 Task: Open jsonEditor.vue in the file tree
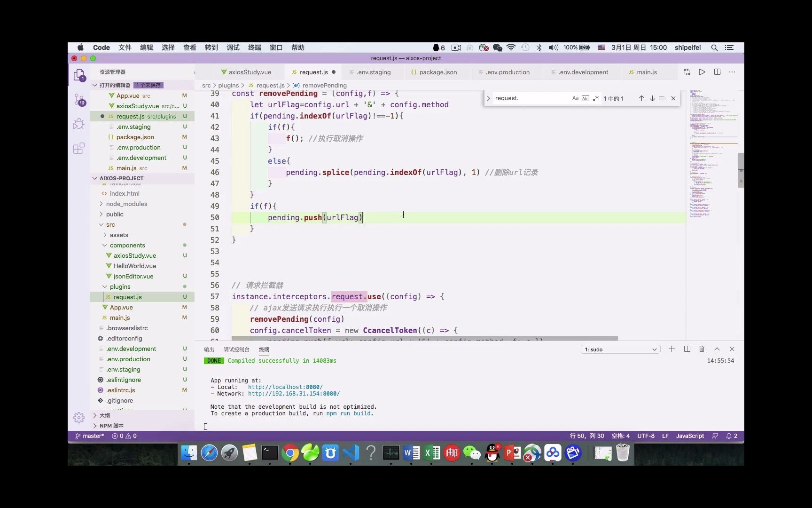[133, 276]
